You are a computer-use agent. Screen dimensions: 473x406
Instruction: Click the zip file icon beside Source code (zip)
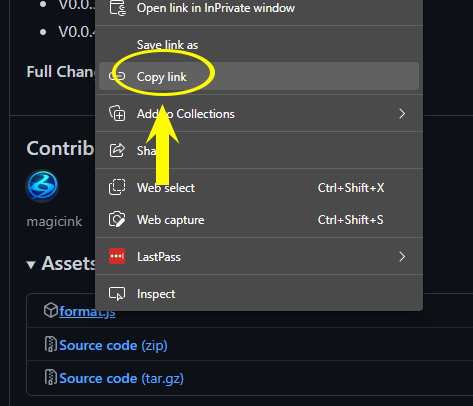(51, 344)
